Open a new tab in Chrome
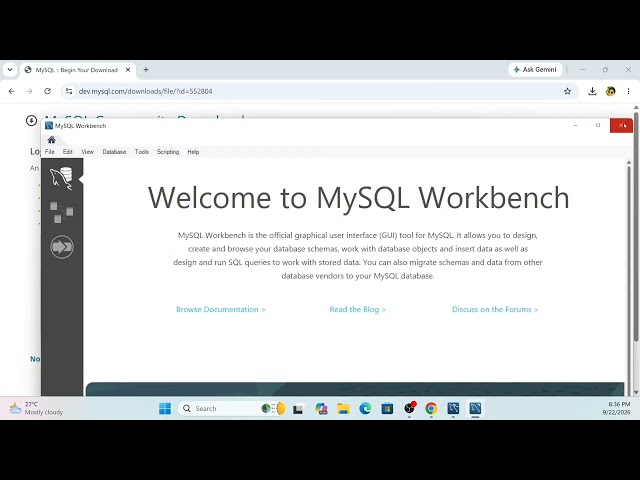This screenshot has height=480, width=640. click(x=146, y=70)
